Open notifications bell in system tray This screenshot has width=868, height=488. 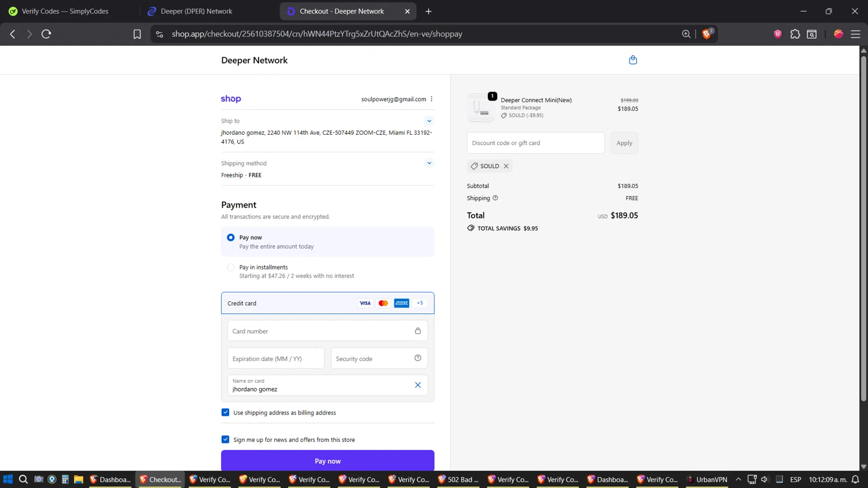click(x=855, y=479)
